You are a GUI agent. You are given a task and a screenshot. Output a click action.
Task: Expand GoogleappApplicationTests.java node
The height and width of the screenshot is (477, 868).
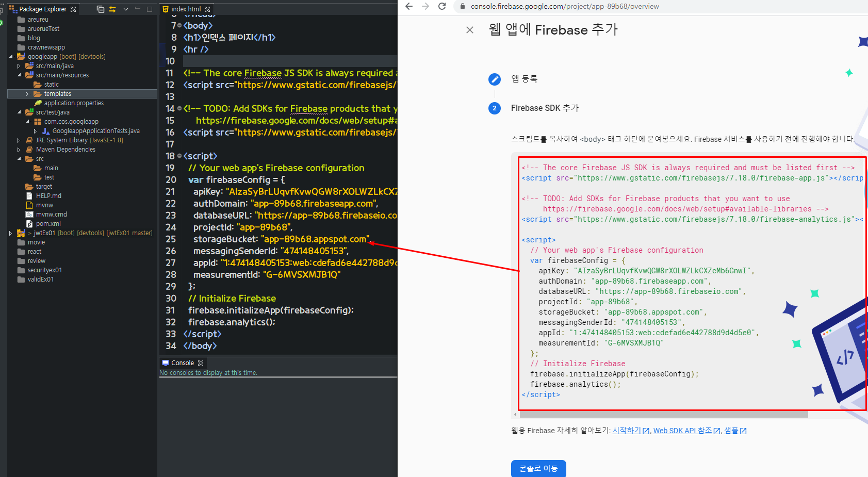36,131
